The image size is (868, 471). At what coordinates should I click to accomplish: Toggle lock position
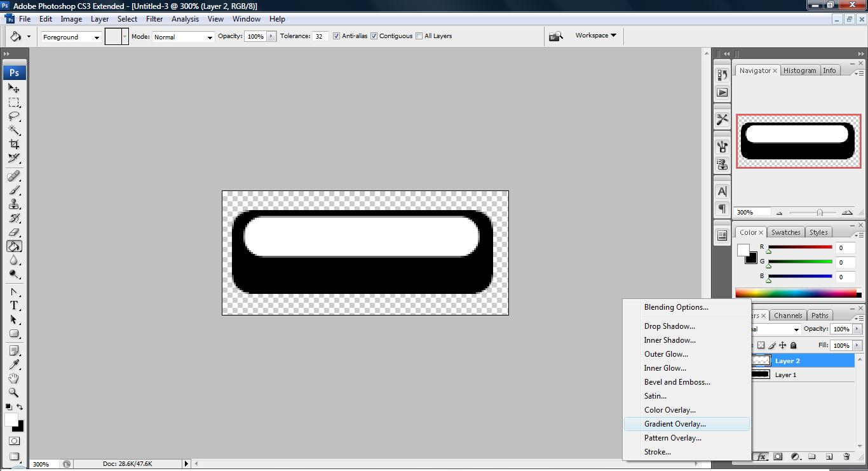pyautogui.click(x=783, y=345)
